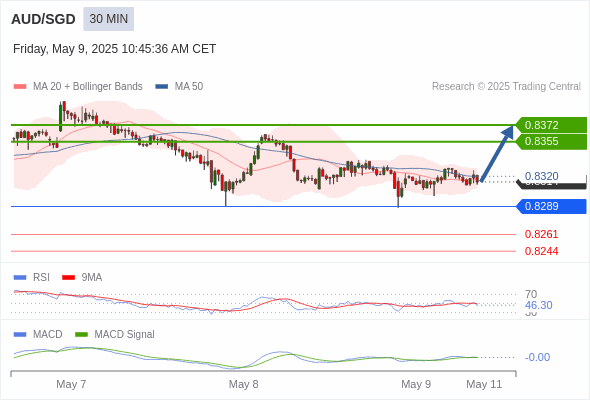Click the May 7 date axis label
The width and height of the screenshot is (590, 400).
pyautogui.click(x=71, y=384)
